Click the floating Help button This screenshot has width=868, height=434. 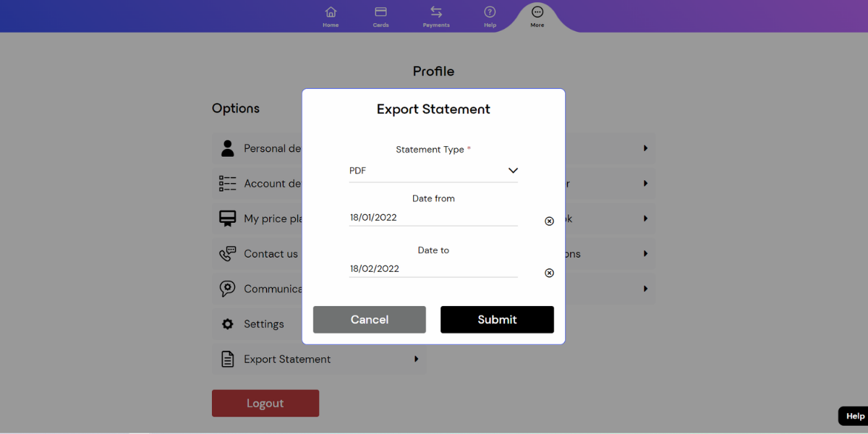(x=855, y=416)
